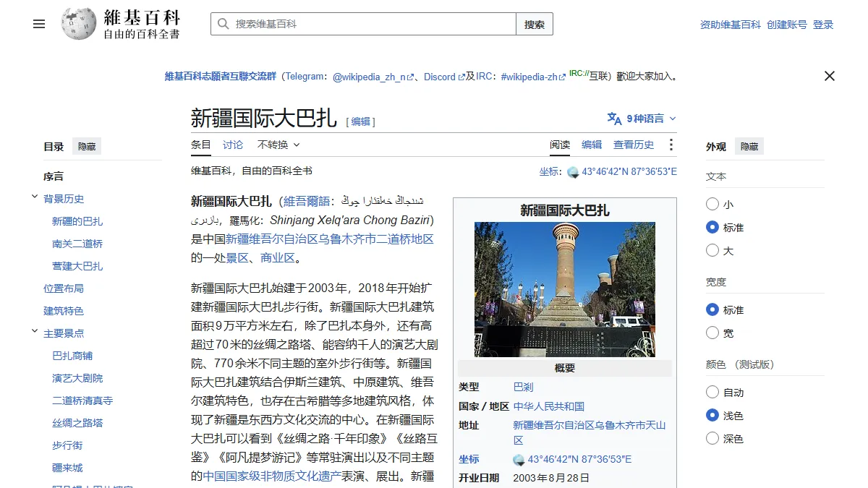Screen dimensions: 868x488
Task: Open the 编辑 tab in toolbar
Action: (592, 145)
